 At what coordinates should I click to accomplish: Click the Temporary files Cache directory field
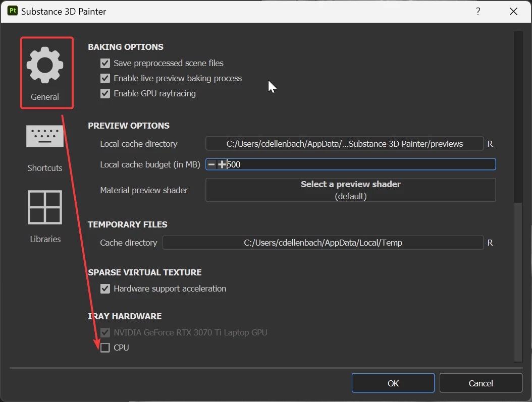click(323, 243)
